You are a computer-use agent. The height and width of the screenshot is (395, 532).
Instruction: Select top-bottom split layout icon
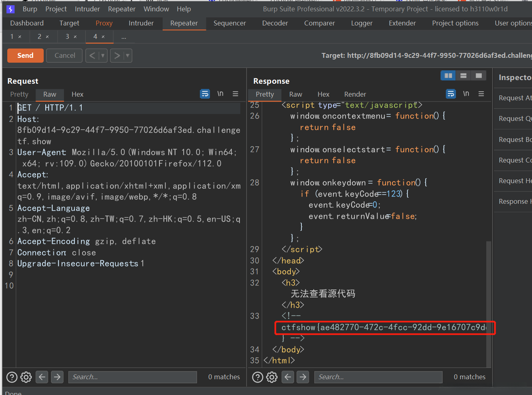(x=464, y=76)
